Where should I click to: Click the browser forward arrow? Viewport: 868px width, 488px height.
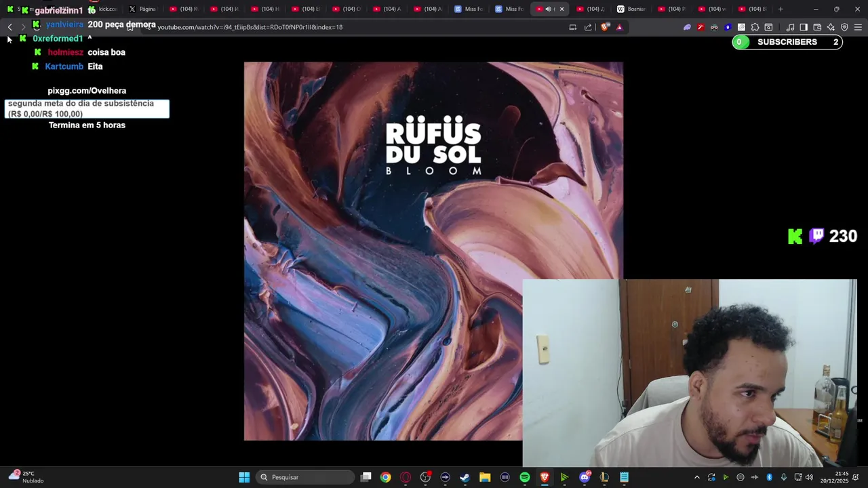(23, 27)
